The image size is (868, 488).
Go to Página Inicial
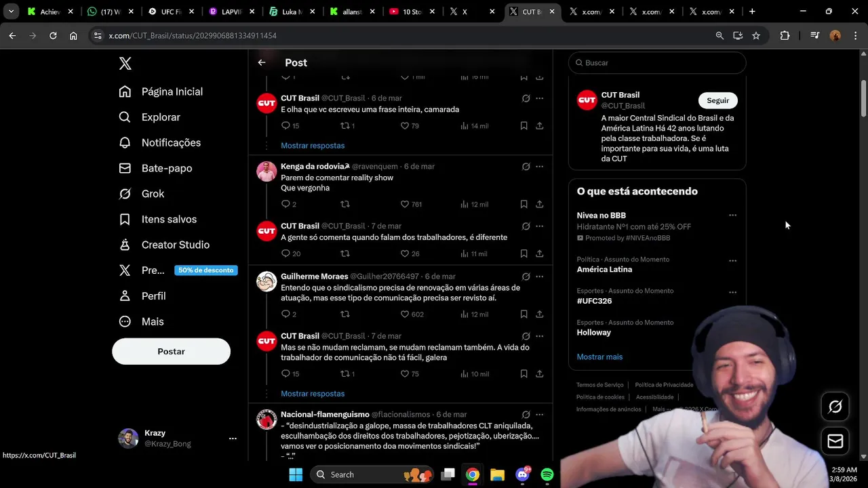tap(161, 91)
